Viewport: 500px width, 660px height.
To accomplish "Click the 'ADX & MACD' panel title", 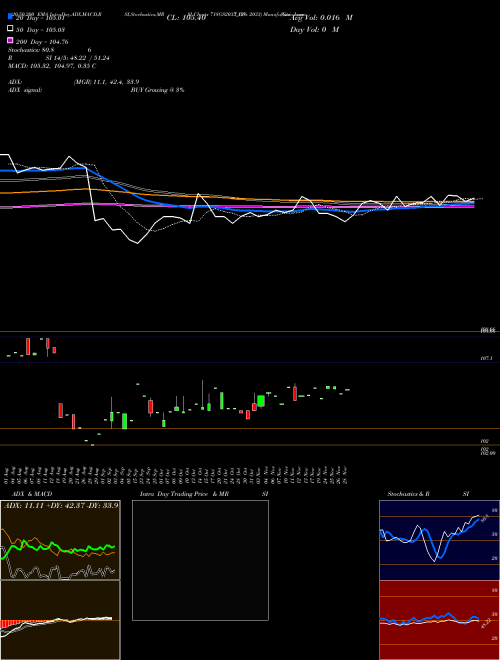I will (x=32, y=494).
